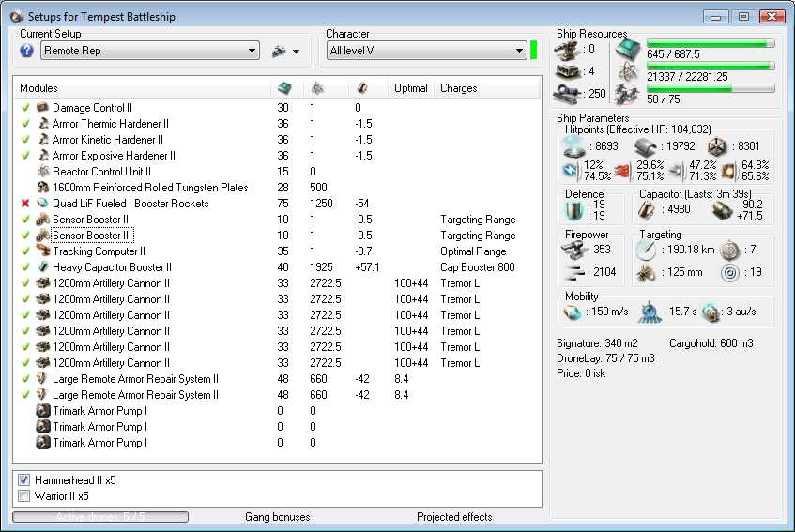Click the powergrid column header icon

(x=318, y=88)
